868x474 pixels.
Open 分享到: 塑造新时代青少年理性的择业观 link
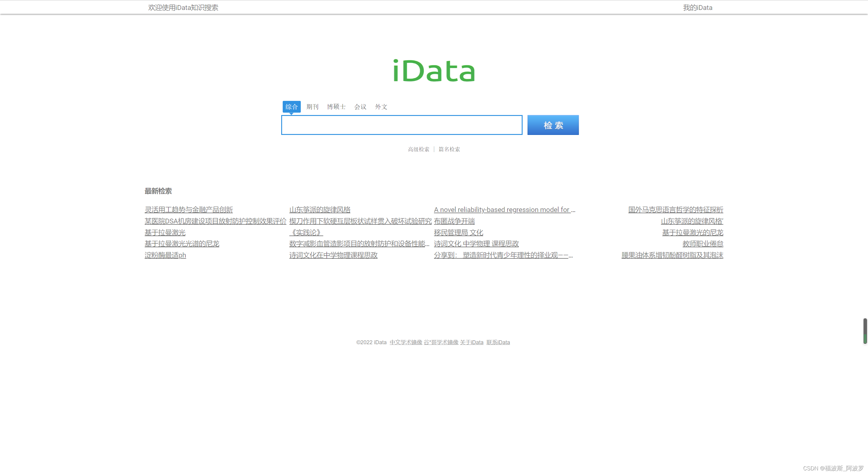tap(503, 255)
